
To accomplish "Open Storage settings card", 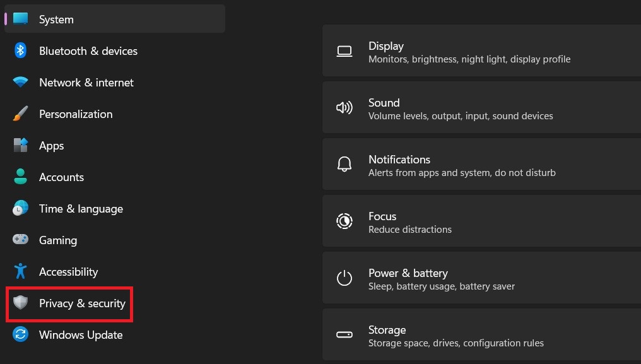I will pyautogui.click(x=481, y=335).
